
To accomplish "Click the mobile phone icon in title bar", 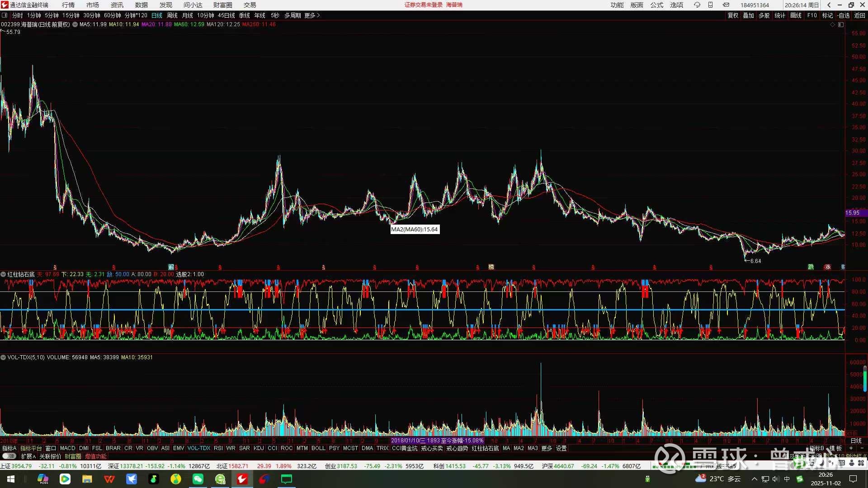I will 710,5.
